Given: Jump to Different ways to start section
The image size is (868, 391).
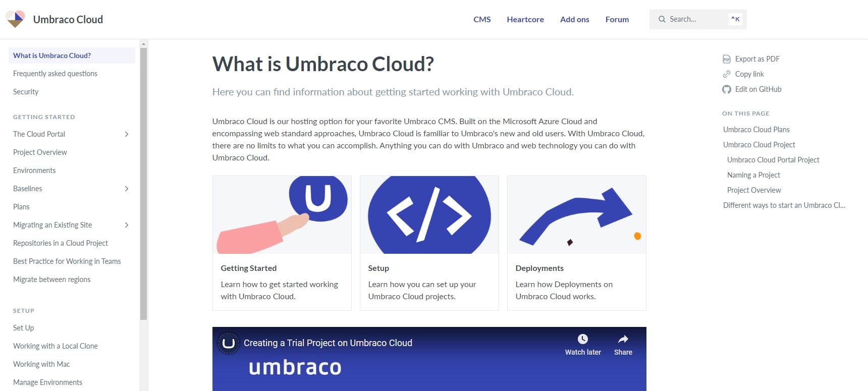Looking at the screenshot, I should click(784, 205).
